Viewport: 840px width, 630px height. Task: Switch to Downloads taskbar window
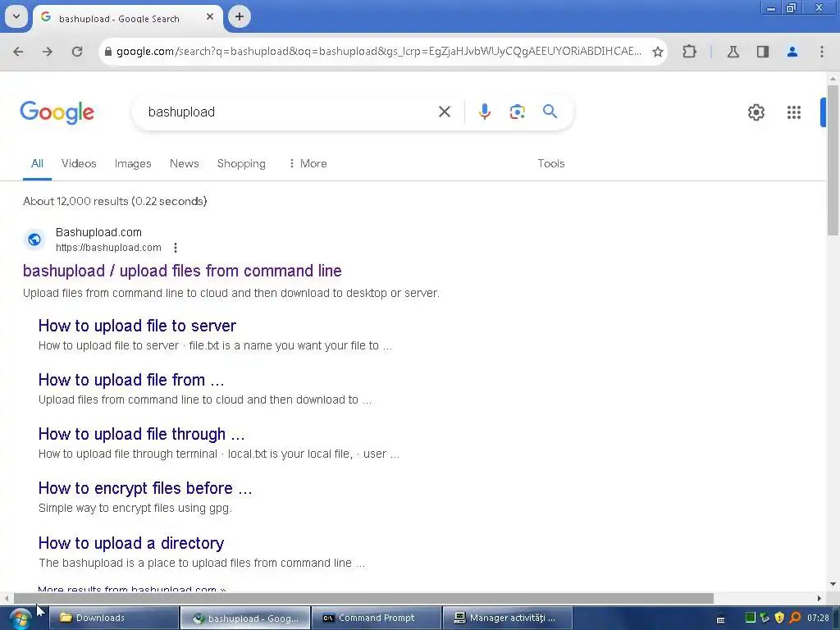114,618
